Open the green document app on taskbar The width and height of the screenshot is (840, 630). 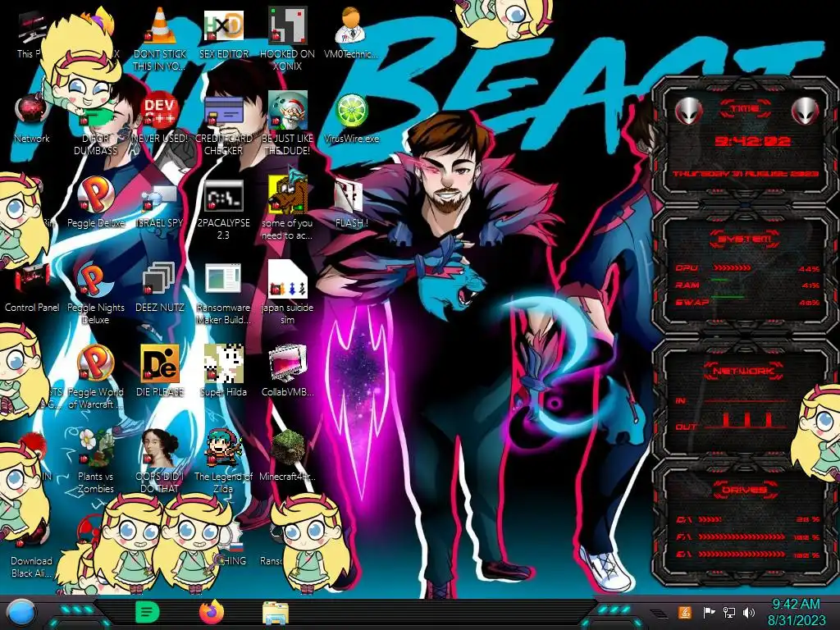click(x=148, y=612)
